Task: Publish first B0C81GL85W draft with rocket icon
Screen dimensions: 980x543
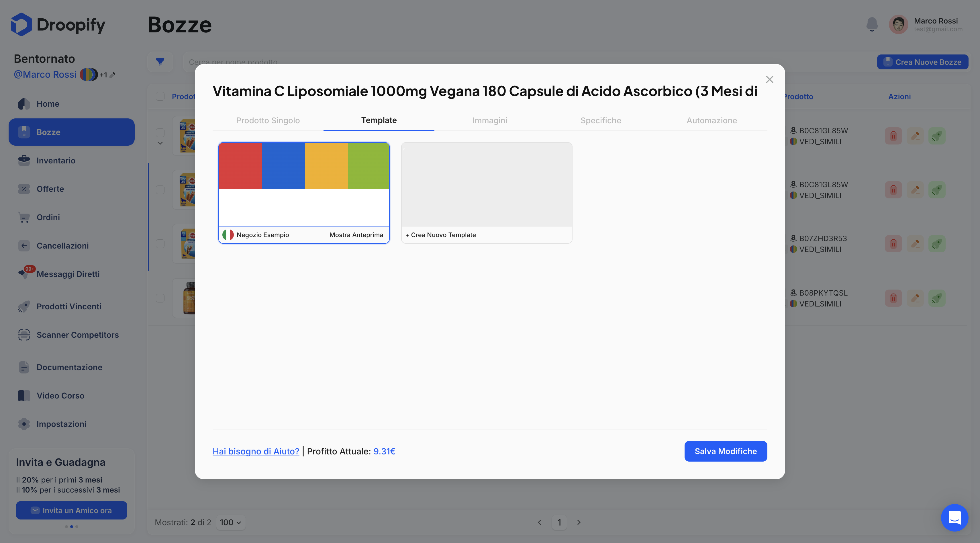Action: tap(937, 136)
